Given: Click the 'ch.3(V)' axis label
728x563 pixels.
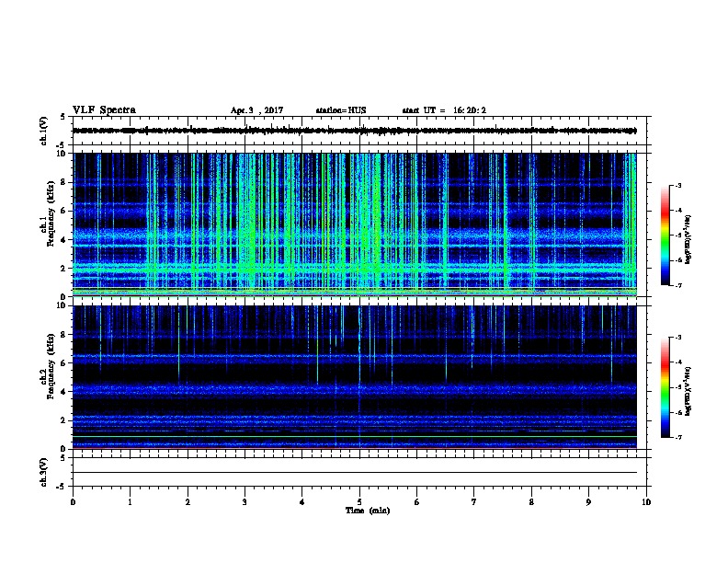Looking at the screenshot, I should click(43, 472).
